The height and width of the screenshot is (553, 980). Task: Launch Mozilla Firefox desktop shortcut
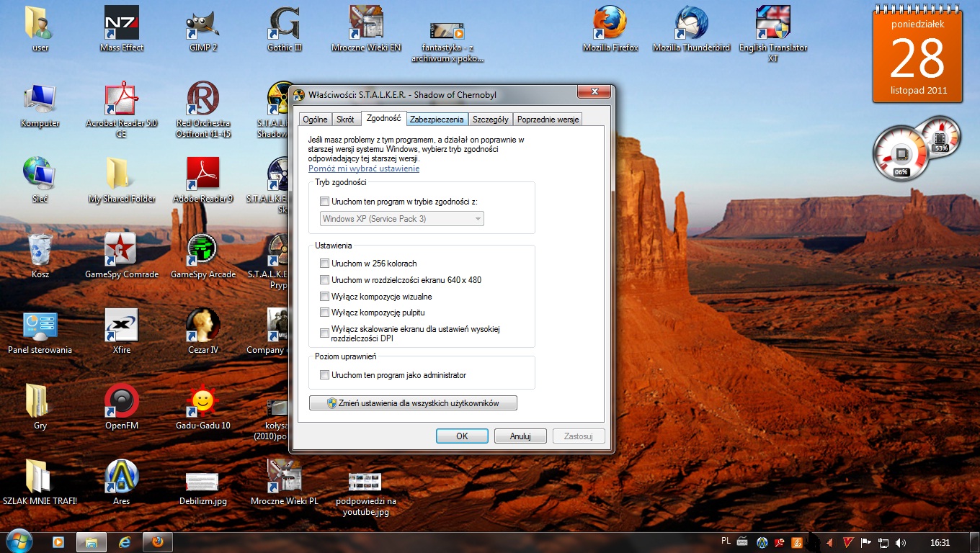click(610, 29)
